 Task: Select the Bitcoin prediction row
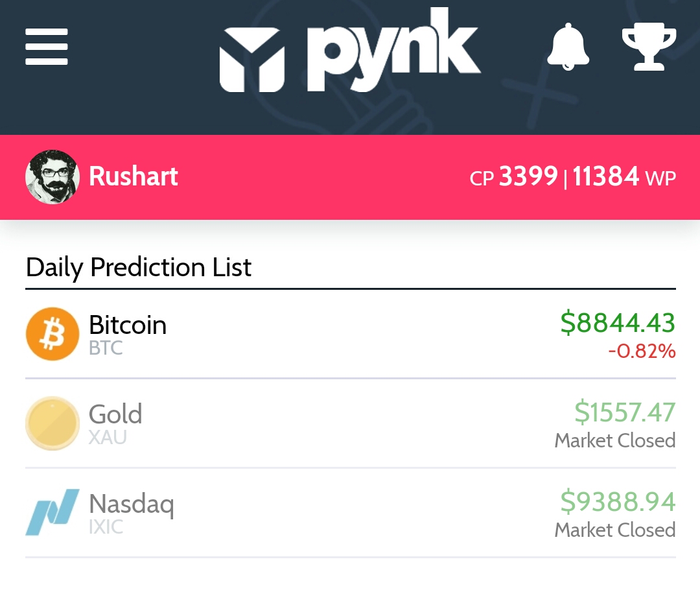(x=351, y=334)
